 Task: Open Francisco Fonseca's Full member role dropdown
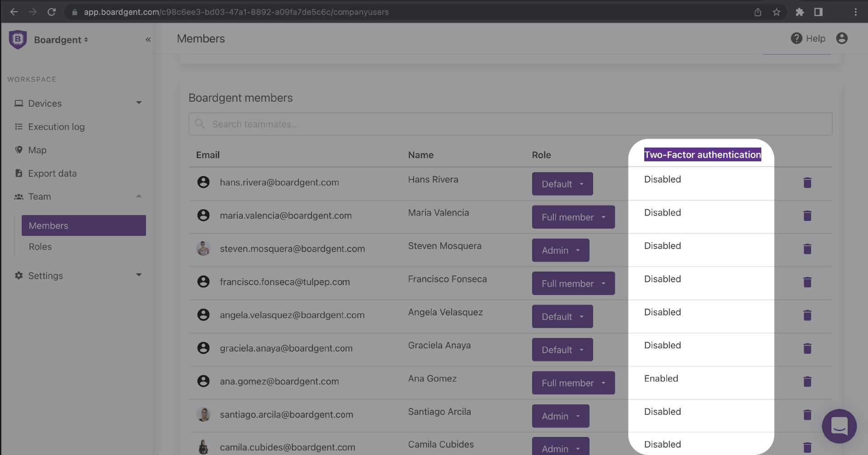(x=573, y=283)
